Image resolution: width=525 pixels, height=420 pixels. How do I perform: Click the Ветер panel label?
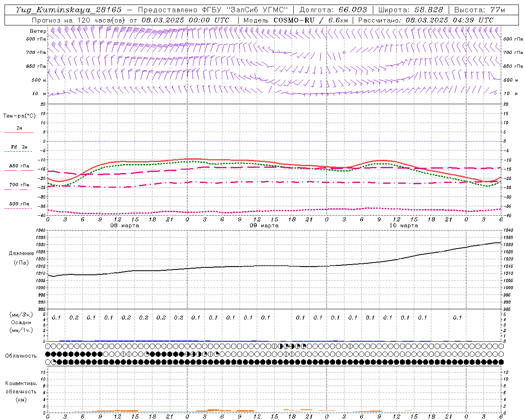(x=38, y=31)
